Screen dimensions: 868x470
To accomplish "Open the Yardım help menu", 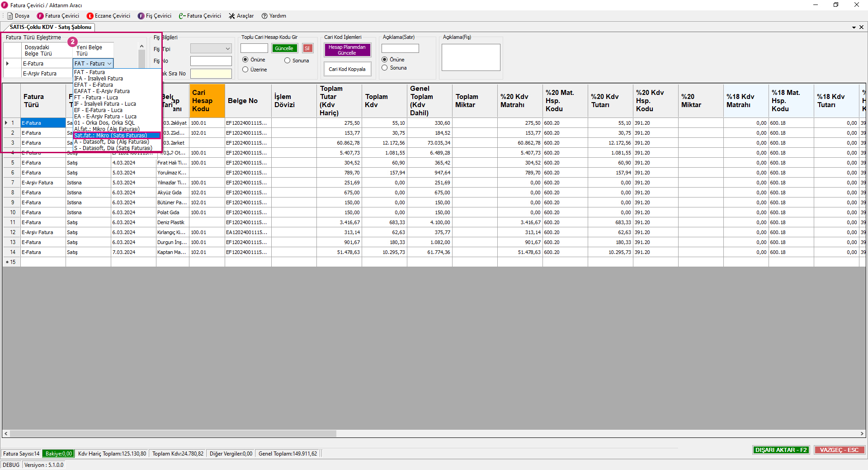I will tap(274, 16).
